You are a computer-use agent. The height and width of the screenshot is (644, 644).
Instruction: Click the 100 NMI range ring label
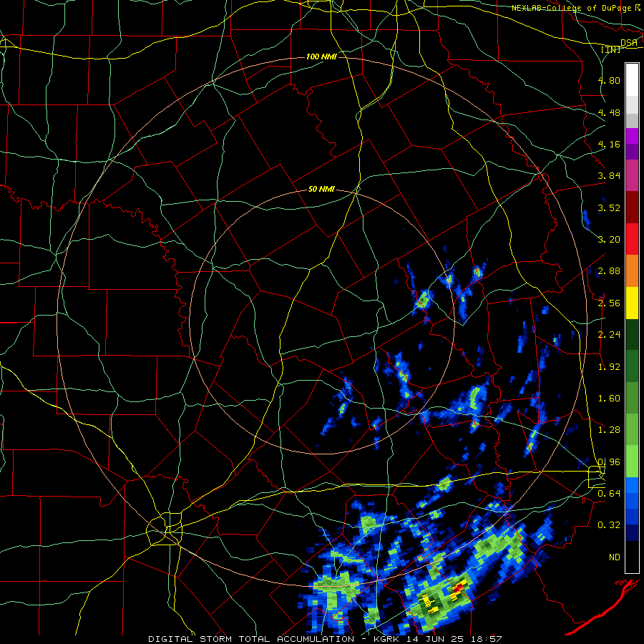(321, 57)
